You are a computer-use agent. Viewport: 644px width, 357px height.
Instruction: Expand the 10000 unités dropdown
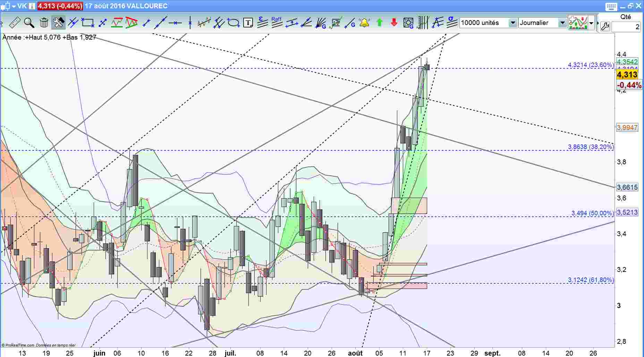(x=513, y=23)
